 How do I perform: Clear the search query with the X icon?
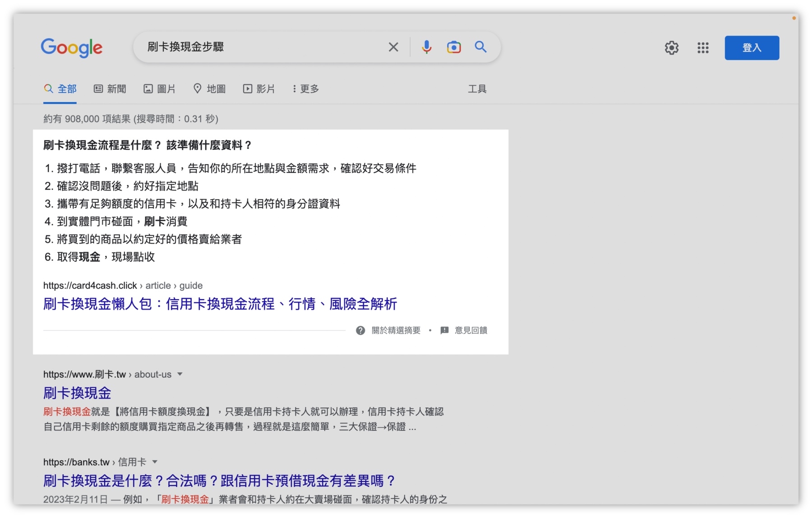tap(393, 47)
